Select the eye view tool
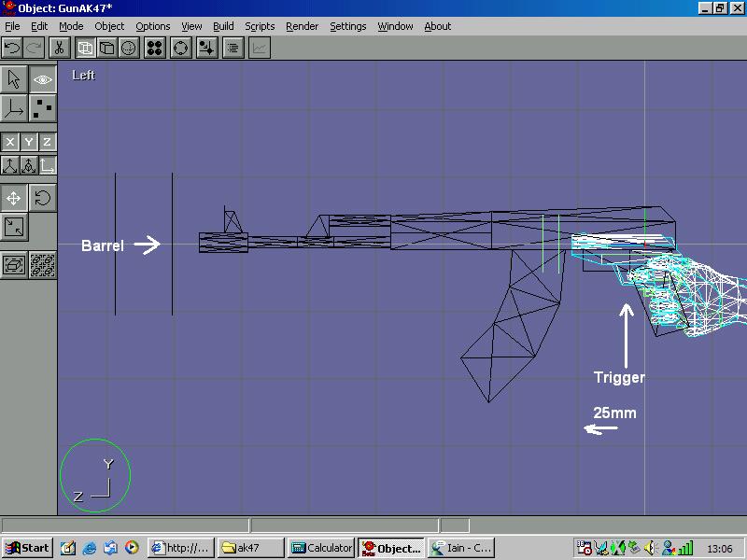 [43, 79]
